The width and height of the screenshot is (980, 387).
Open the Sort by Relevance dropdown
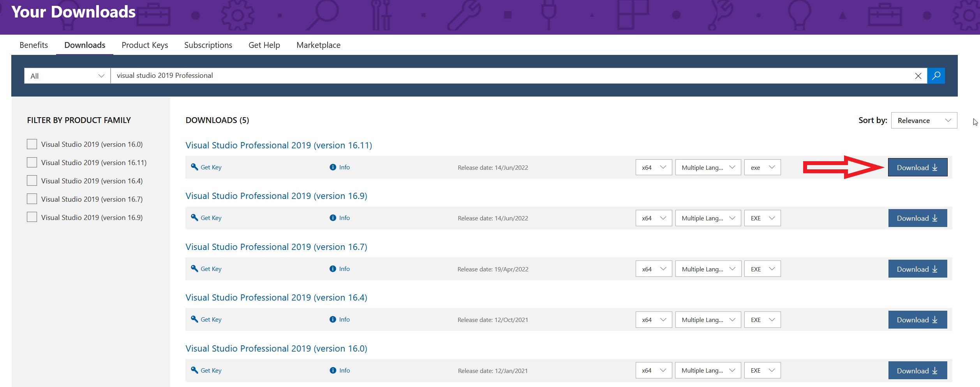[924, 121]
